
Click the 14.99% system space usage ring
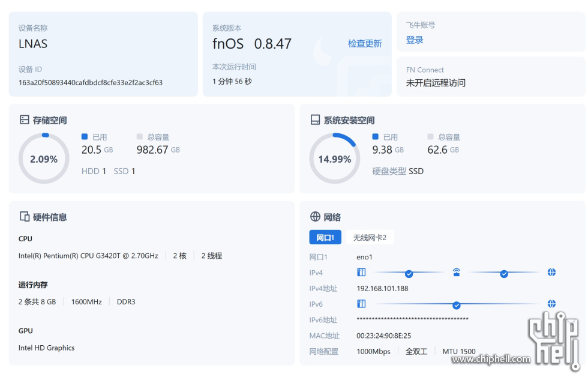(x=335, y=158)
